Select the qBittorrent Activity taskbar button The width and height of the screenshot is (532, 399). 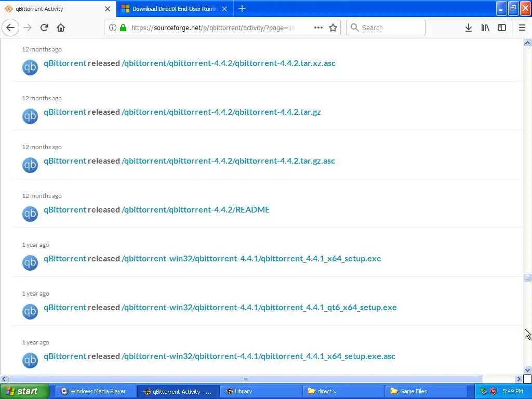179,391
